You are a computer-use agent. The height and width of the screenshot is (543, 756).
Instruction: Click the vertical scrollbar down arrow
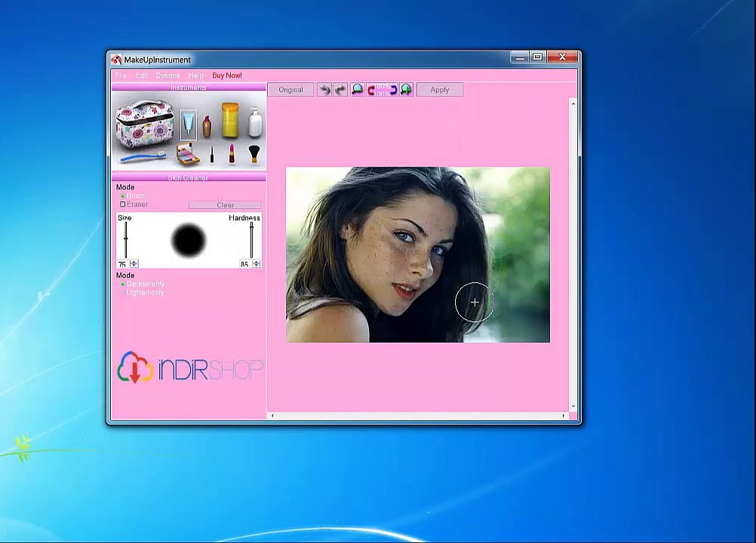pos(573,406)
